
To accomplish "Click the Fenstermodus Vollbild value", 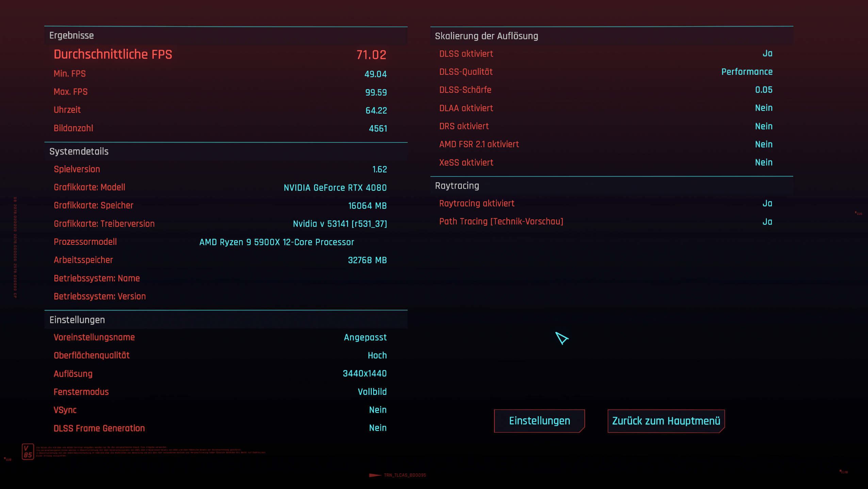I will pyautogui.click(x=372, y=392).
